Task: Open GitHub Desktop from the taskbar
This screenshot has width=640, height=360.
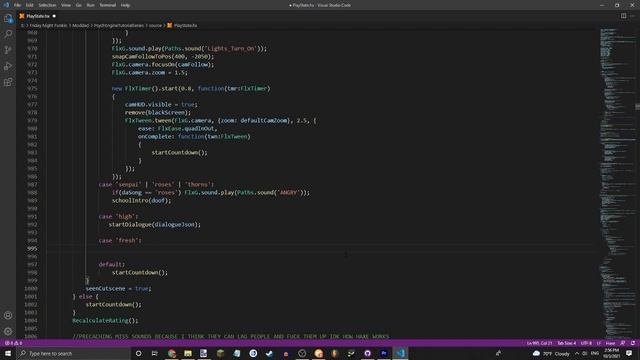Action: 367,353
